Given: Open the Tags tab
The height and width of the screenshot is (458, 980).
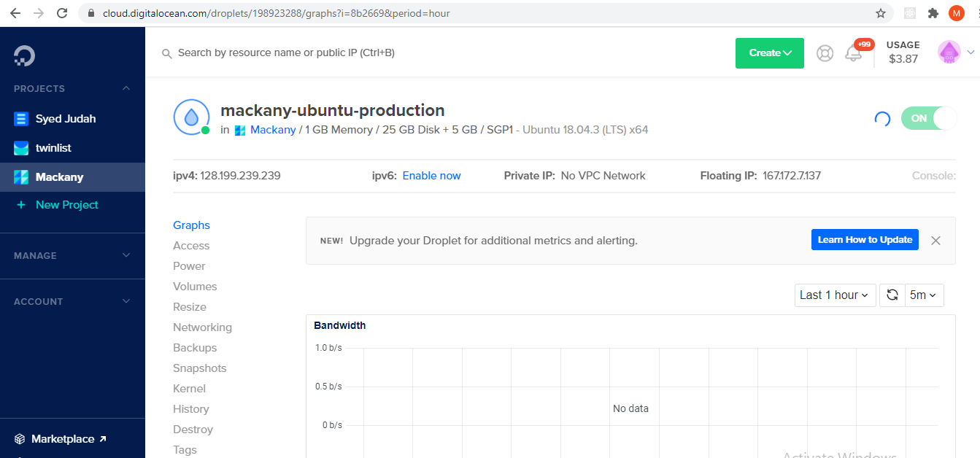Looking at the screenshot, I should [x=185, y=450].
